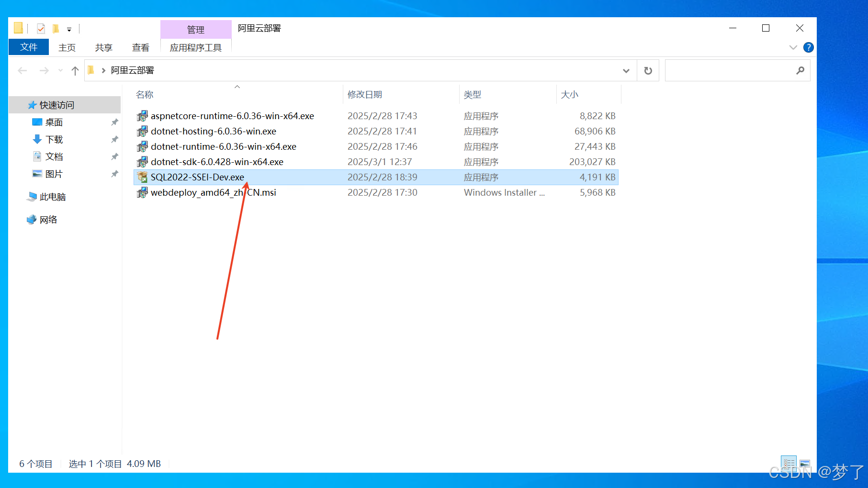Click the SQL2022-SSEI-Dev package icon
The height and width of the screenshot is (488, 868).
[x=142, y=177]
